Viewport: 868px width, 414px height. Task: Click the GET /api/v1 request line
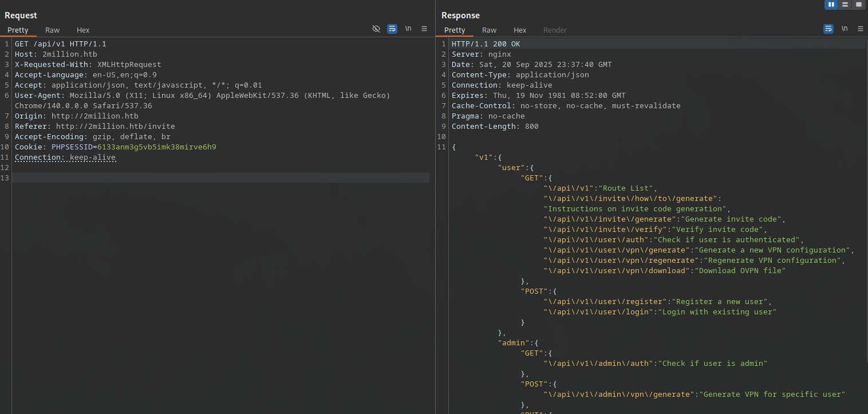(60, 44)
